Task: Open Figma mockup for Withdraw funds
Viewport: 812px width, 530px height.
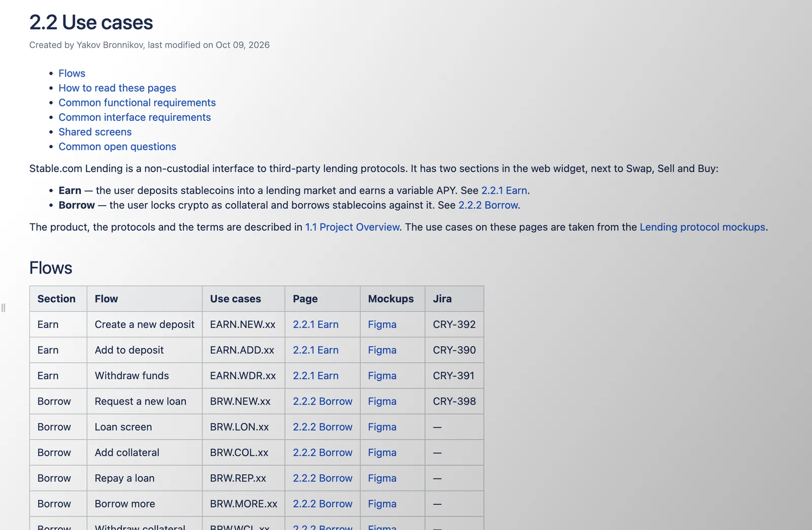Action: click(382, 376)
